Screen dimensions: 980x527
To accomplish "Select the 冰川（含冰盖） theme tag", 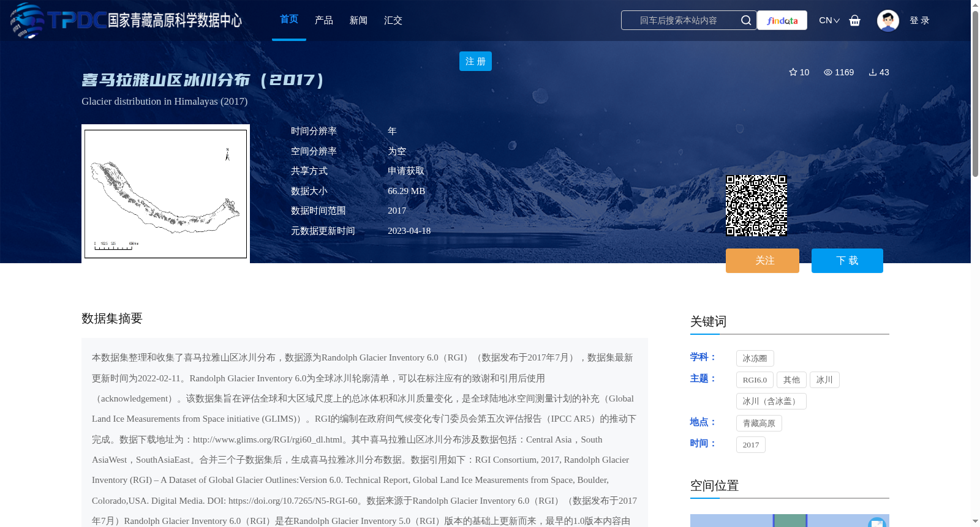I will click(771, 402).
